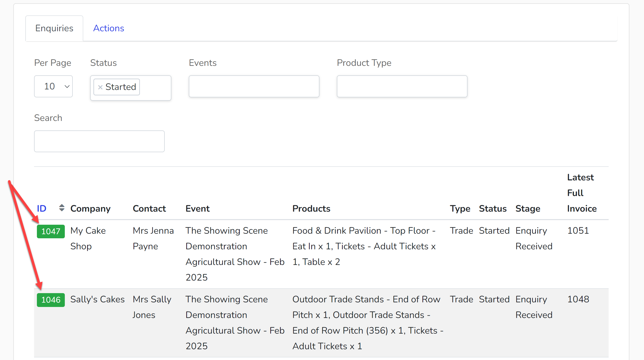Click event cell in My Cake Shop row

[x=235, y=254]
